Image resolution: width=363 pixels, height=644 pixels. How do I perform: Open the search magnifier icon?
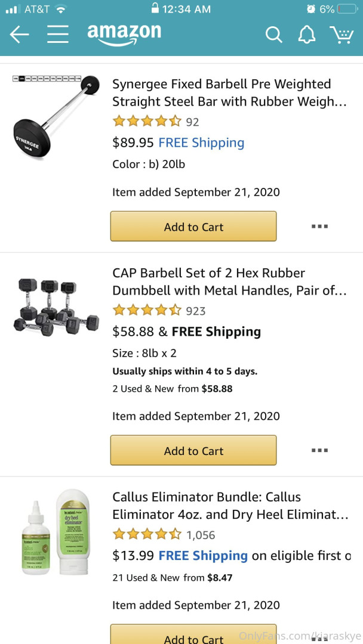pyautogui.click(x=274, y=35)
